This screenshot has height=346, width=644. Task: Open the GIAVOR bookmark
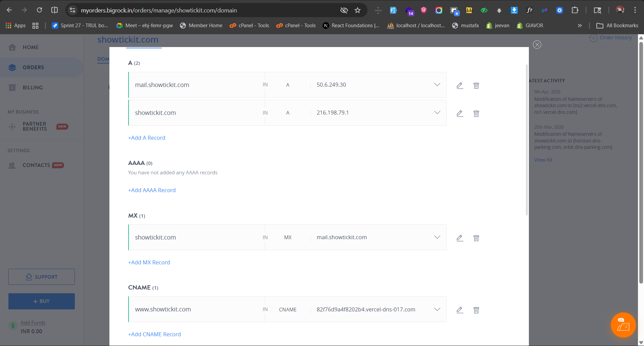point(530,26)
